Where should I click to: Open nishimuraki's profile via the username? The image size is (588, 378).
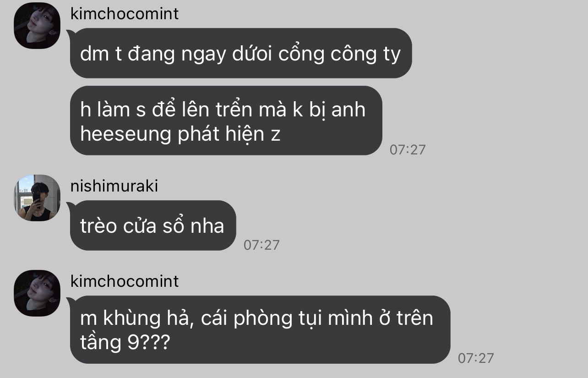pyautogui.click(x=114, y=186)
